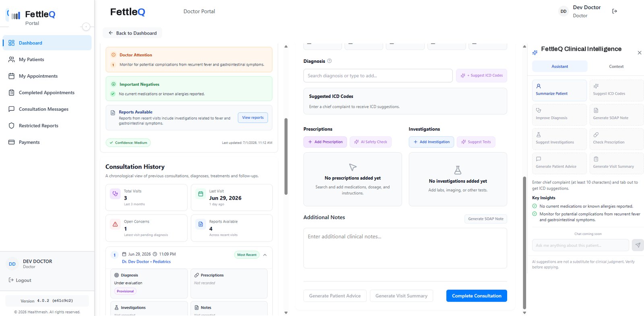Focus the Search diagnosis field
The width and height of the screenshot is (644, 316).
(x=378, y=76)
